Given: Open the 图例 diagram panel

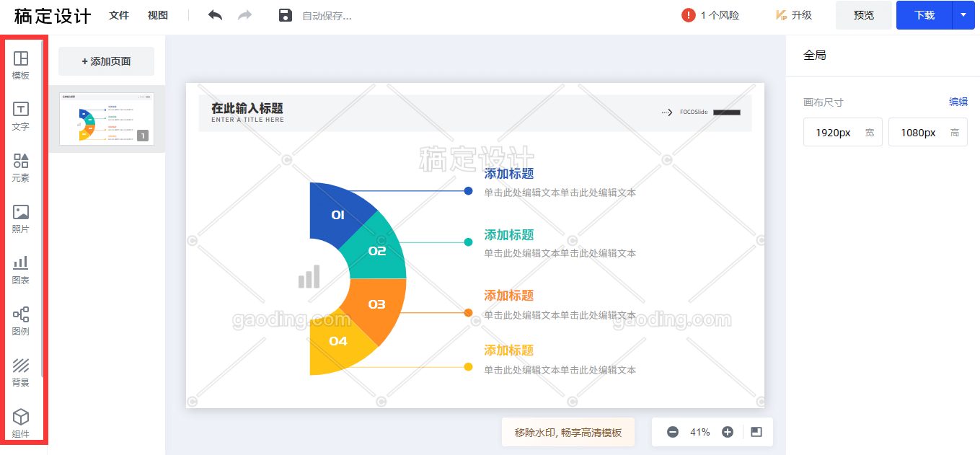Looking at the screenshot, I should coord(21,321).
